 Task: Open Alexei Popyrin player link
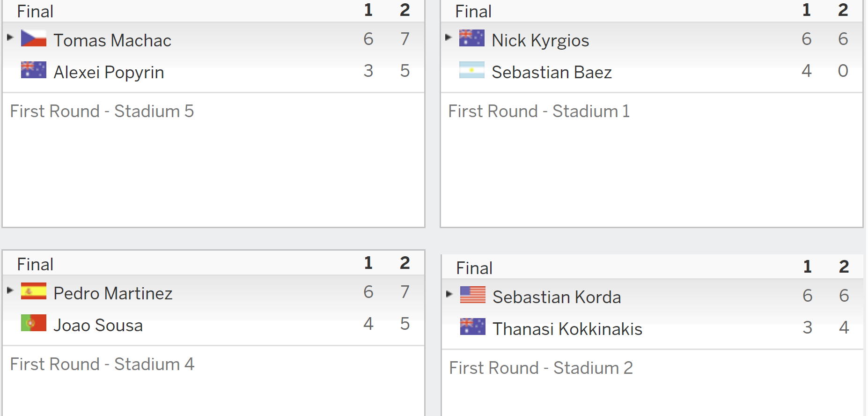click(x=109, y=72)
